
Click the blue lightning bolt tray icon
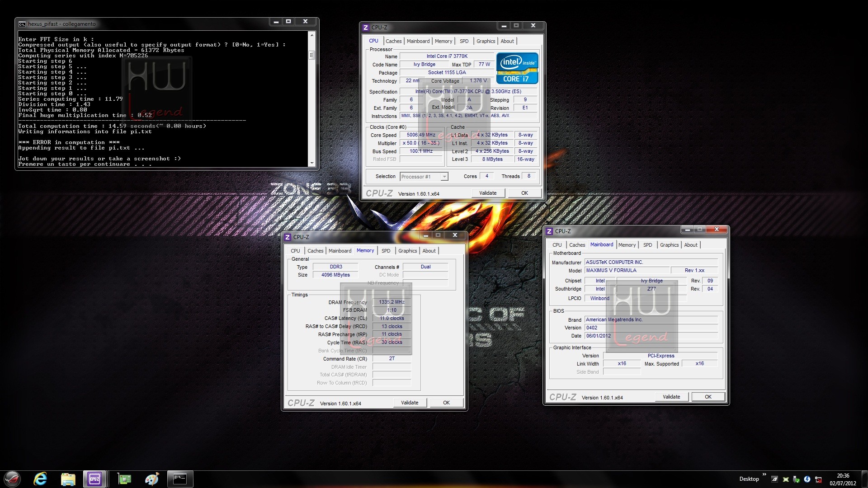807,479
